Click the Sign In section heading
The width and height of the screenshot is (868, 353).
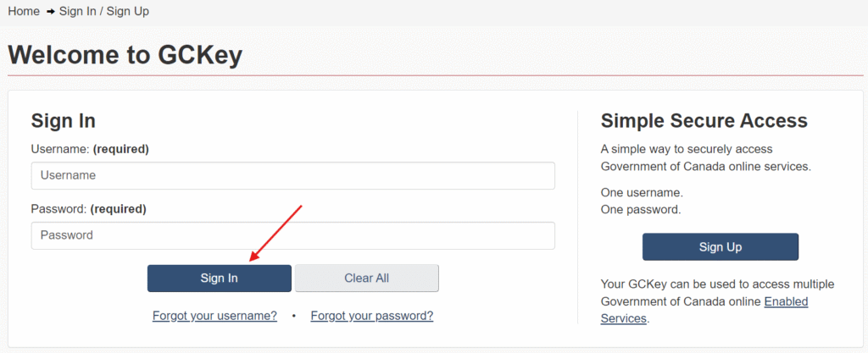(x=63, y=120)
